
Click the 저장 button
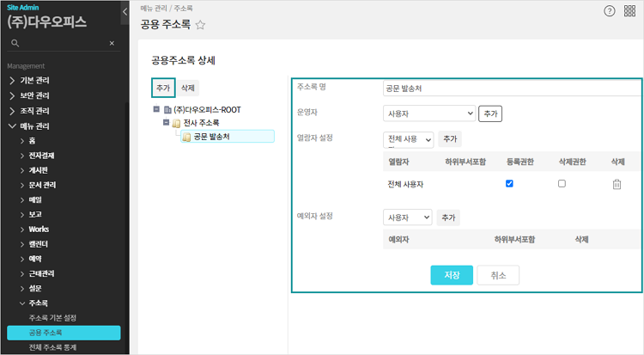click(452, 275)
